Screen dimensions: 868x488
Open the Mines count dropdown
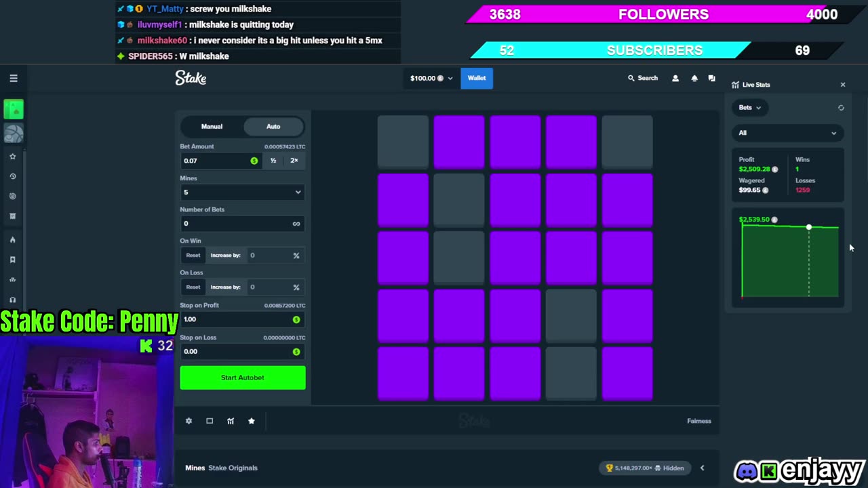(242, 192)
